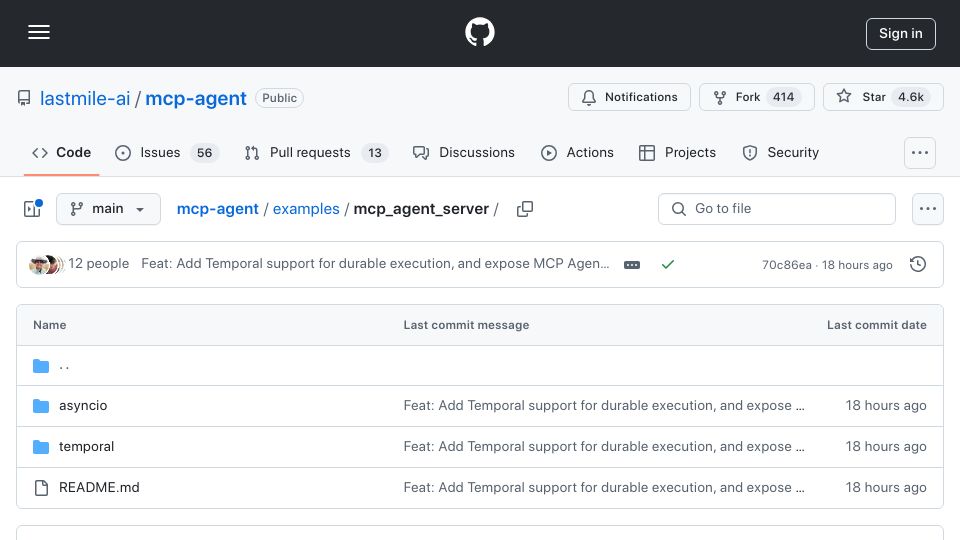This screenshot has width=960, height=540.
Task: Click the Star count 4.6k
Action: (x=911, y=97)
